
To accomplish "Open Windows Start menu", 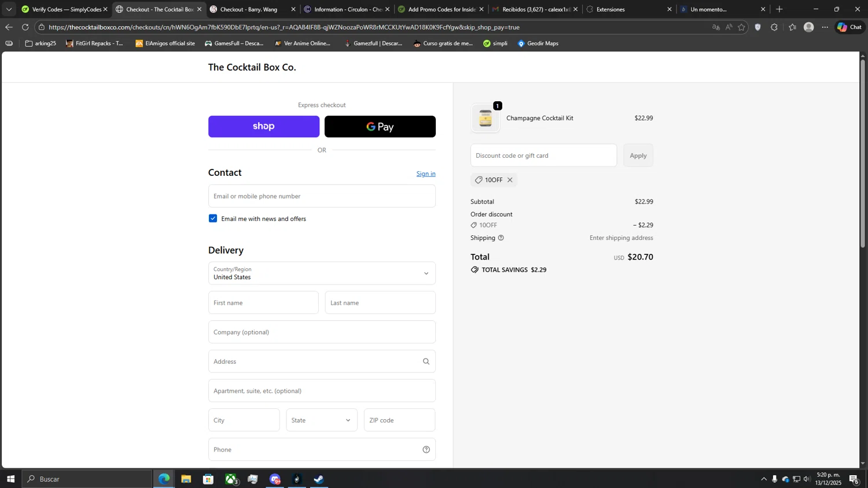I will tap(10, 479).
